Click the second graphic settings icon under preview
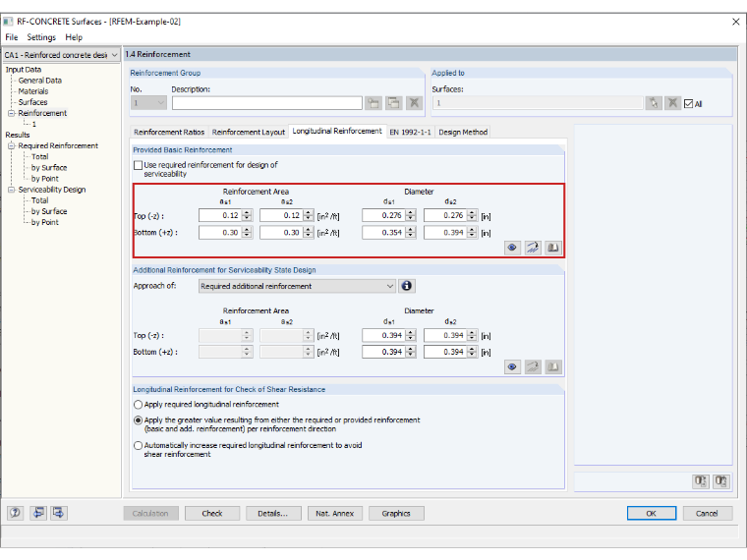The width and height of the screenshot is (747, 560). [721, 481]
